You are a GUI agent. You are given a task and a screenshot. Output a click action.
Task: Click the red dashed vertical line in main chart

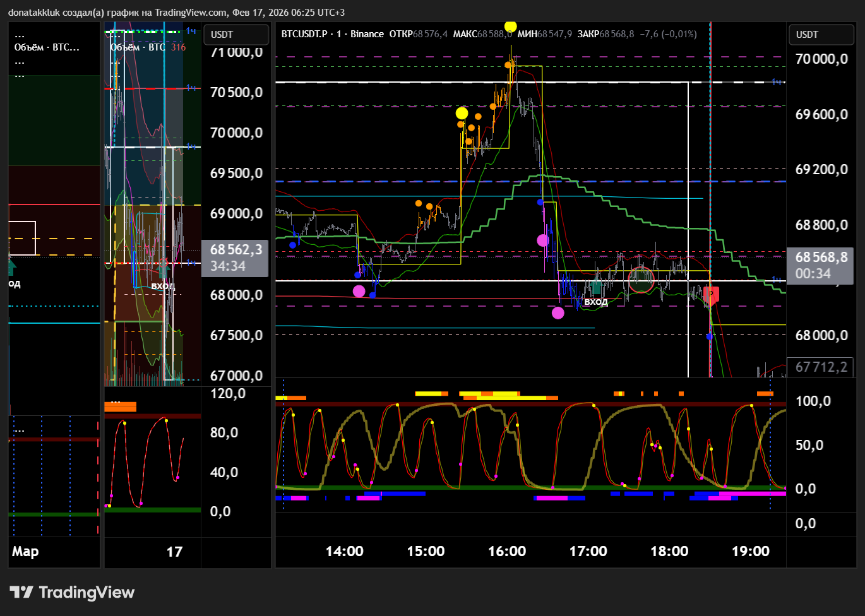click(711, 158)
